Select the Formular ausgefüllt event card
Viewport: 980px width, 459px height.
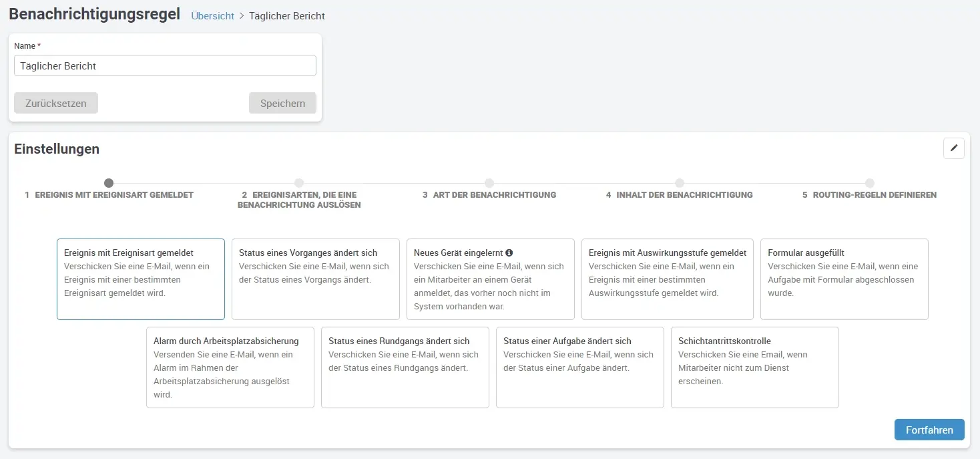point(844,279)
